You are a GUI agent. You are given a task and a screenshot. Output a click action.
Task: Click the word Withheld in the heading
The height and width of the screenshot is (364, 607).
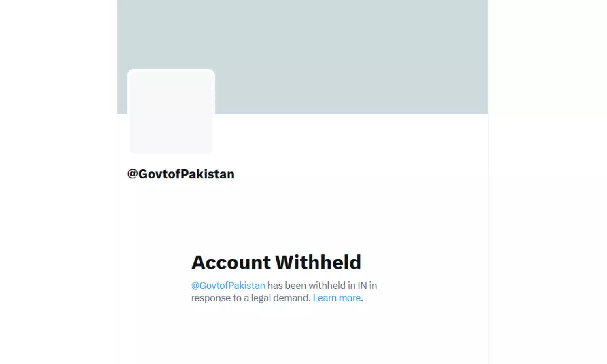pyautogui.click(x=318, y=262)
